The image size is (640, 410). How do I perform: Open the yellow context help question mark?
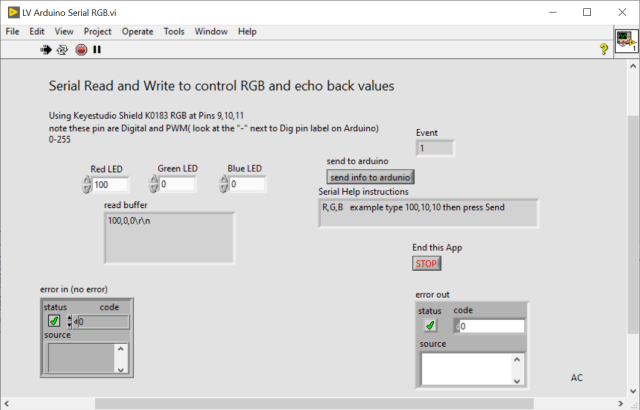pos(603,48)
